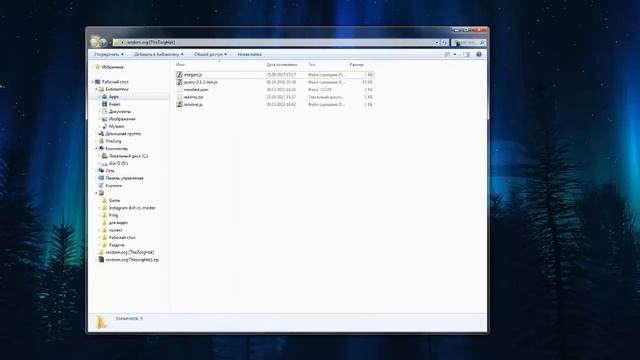This screenshot has width=640, height=360.
Task: Collapse the top Рабочий стол tree root
Action: pyautogui.click(x=93, y=82)
